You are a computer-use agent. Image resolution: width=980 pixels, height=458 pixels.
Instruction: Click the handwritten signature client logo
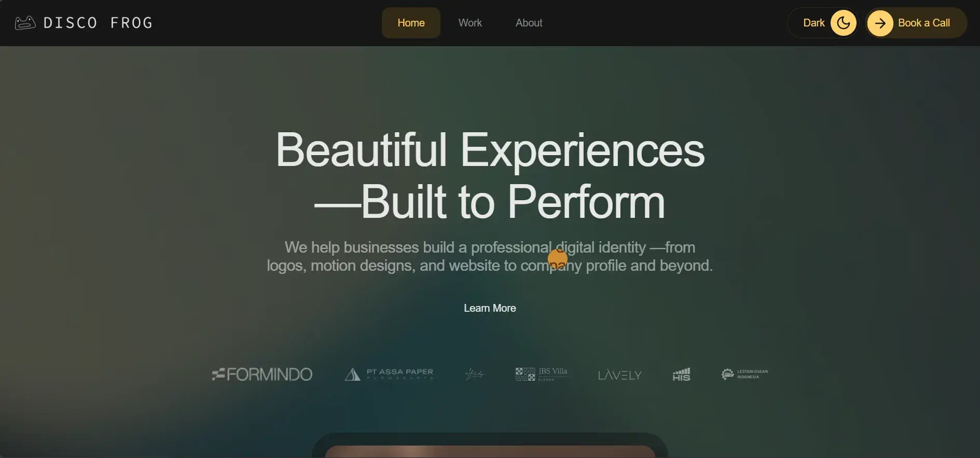click(474, 374)
